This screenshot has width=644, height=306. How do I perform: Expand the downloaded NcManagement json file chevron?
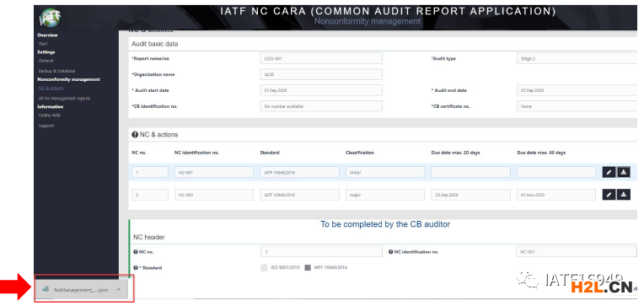click(x=118, y=290)
